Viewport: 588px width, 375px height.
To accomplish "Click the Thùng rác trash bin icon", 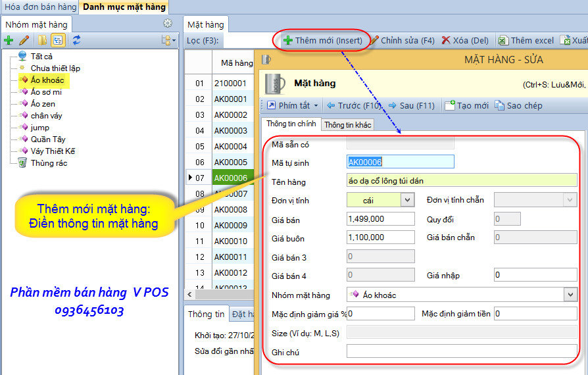I will [x=22, y=163].
